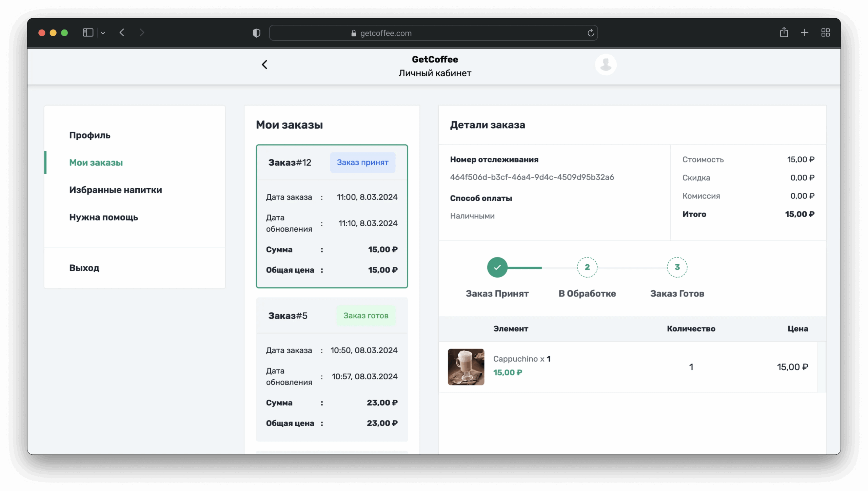Click step 3 Заказ Готов circle
The image size is (868, 491).
point(677,267)
